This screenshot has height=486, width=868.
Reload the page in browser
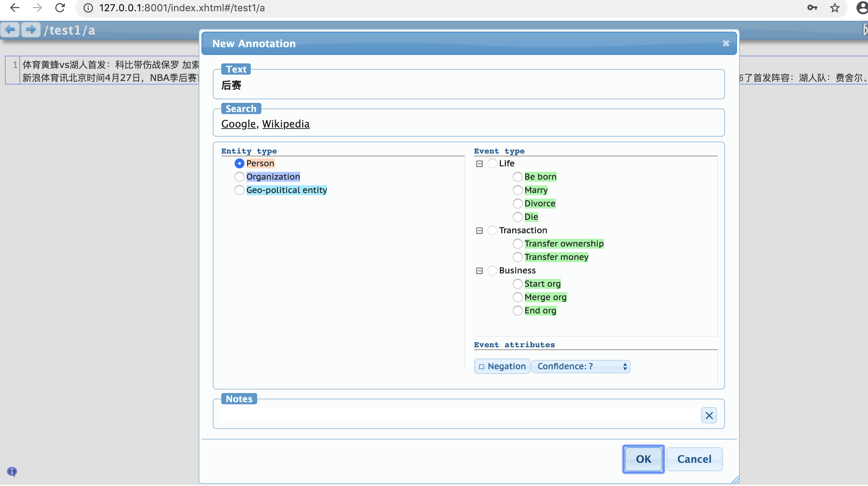pos(60,8)
